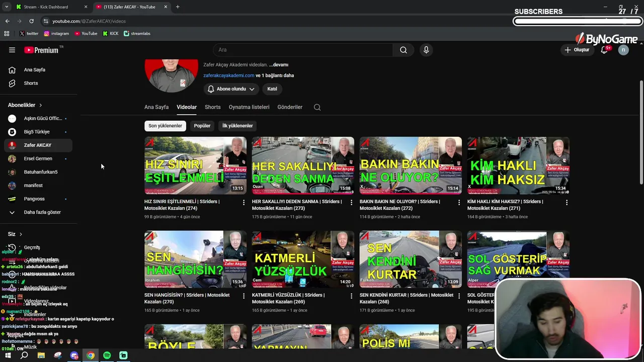This screenshot has width=644, height=362.
Task: Open Windows taskbar search
Action: (24, 355)
